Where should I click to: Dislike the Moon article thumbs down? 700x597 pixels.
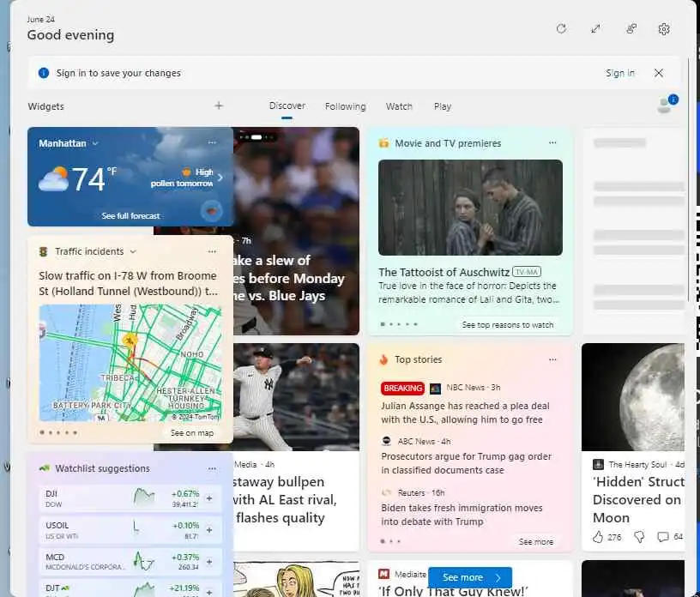[639, 537]
